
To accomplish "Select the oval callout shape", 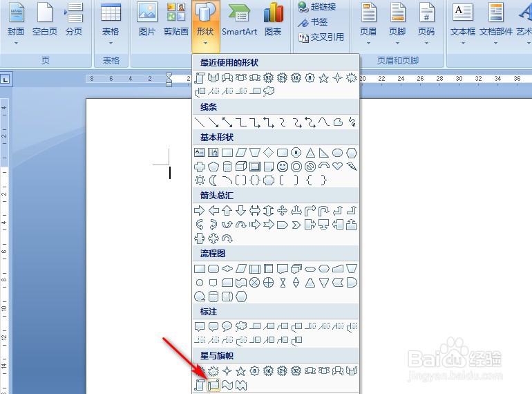I will [227, 326].
